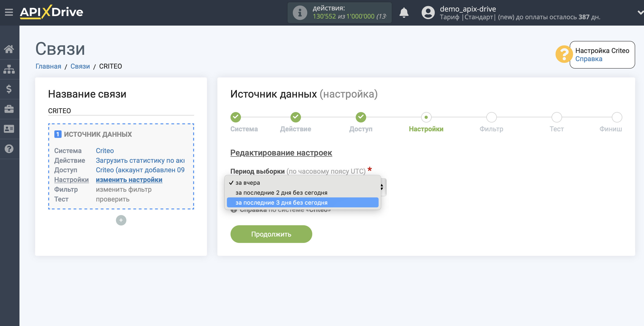The height and width of the screenshot is (326, 644).
Task: Go to the Тест step
Action: tap(557, 117)
